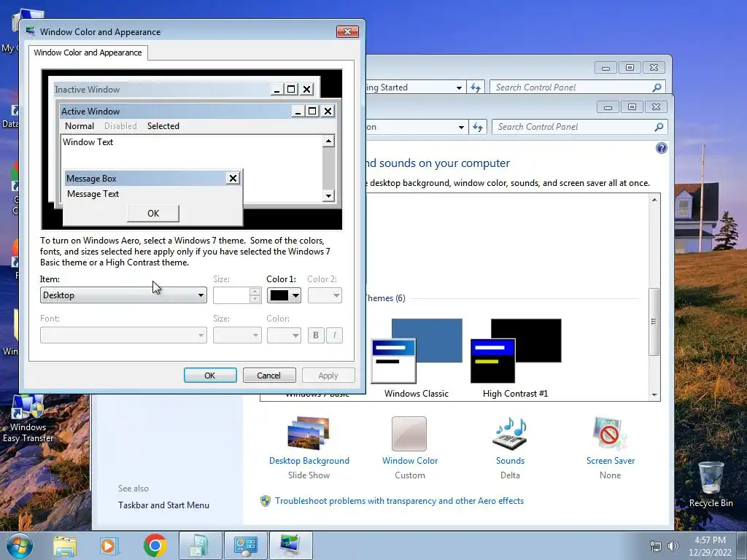Click Cancel in Window Color dialog
Screen dimensions: 747x560
coord(268,376)
